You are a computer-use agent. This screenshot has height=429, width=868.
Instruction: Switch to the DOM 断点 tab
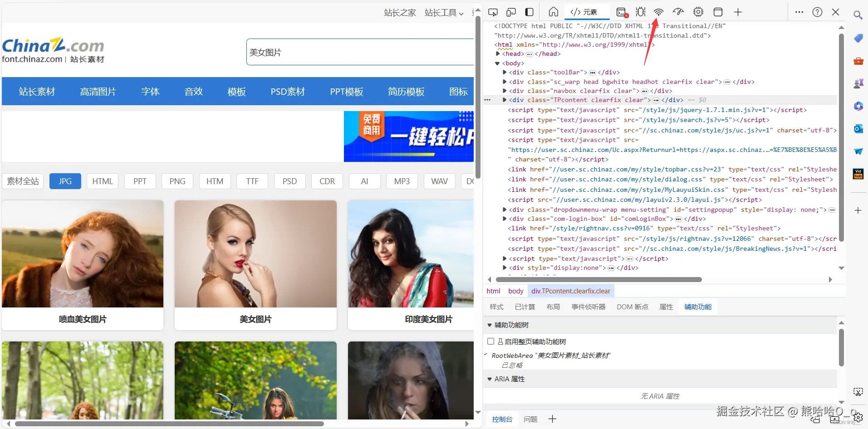click(633, 307)
